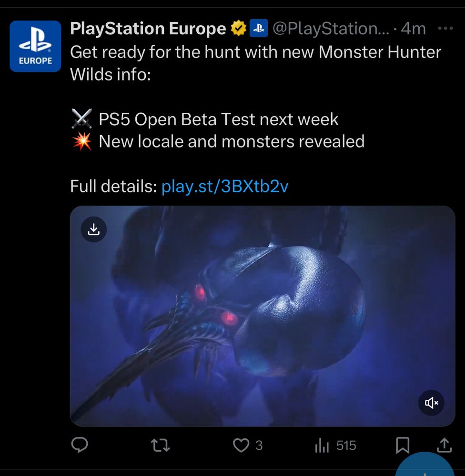
Task: Click the like count number 3
Action: [x=259, y=446]
